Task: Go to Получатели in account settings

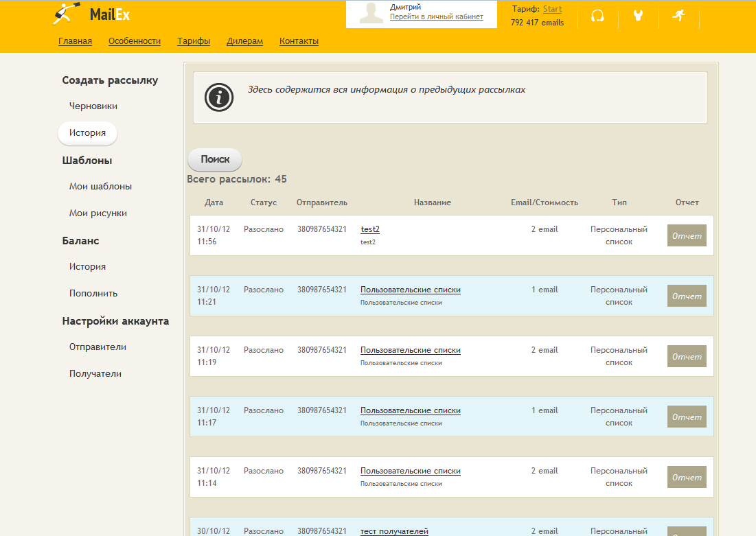Action: (95, 374)
